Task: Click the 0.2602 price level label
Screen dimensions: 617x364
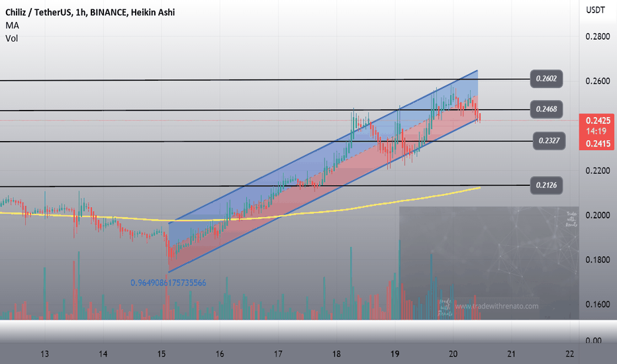Action: (x=546, y=79)
